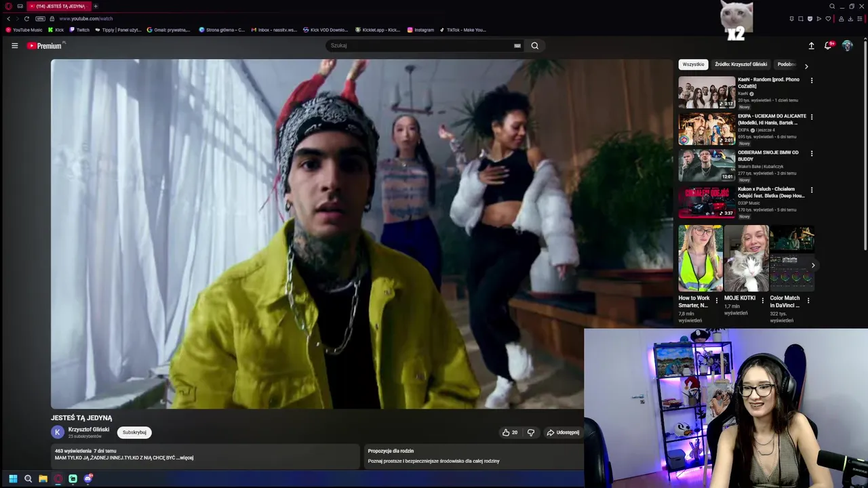This screenshot has height=488, width=868.
Task: Open the on-screen keyboard icon in search
Action: tap(517, 45)
